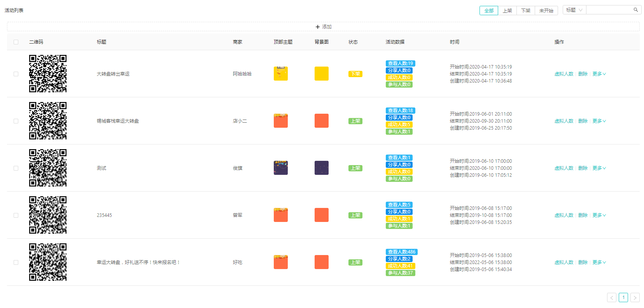Viewport: 644px width, 308px height.
Task: Check the 幸运大转盘，好礼送不停 row checkbox
Action: [16, 262]
